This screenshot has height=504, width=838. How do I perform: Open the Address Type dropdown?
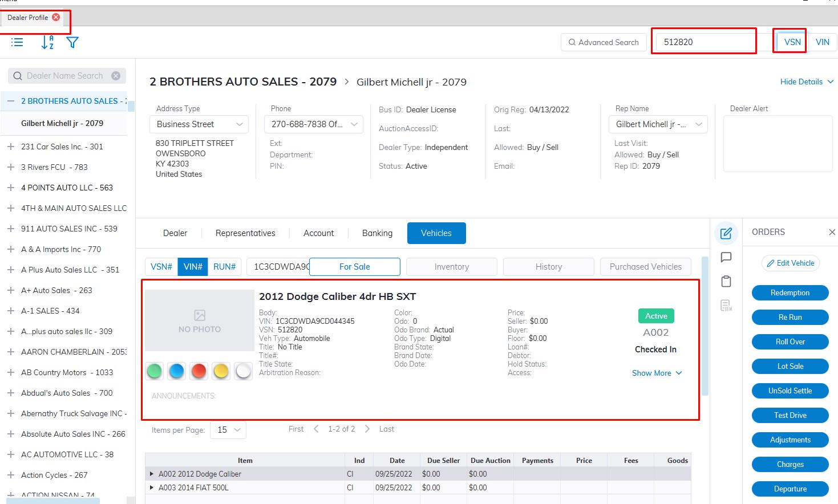tap(199, 124)
